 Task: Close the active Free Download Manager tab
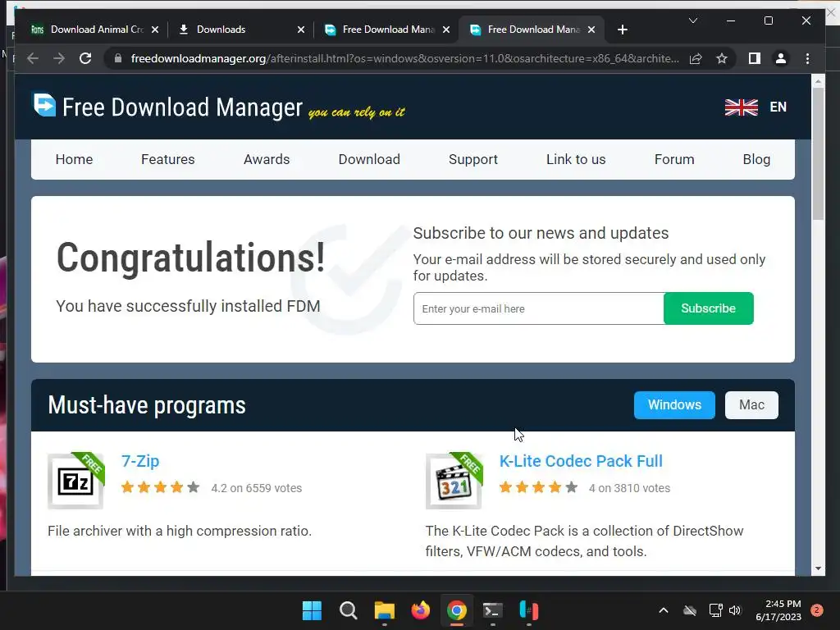(x=591, y=30)
